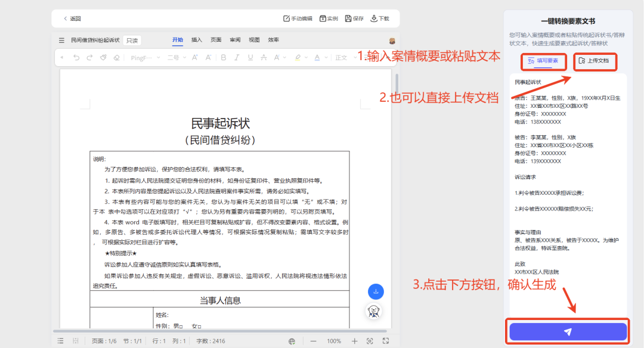Click the blue floating download circle
The width and height of the screenshot is (644, 348).
tap(376, 292)
